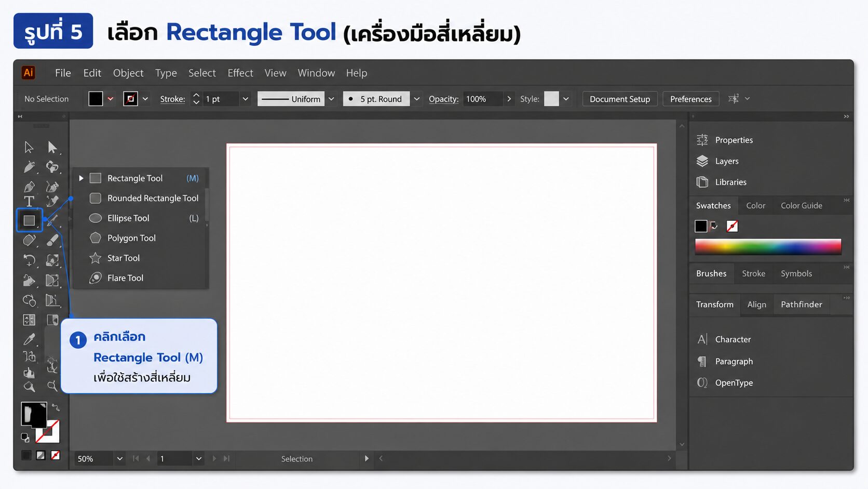The width and height of the screenshot is (868, 489).
Task: Select the Hand tool
Action: point(29,373)
